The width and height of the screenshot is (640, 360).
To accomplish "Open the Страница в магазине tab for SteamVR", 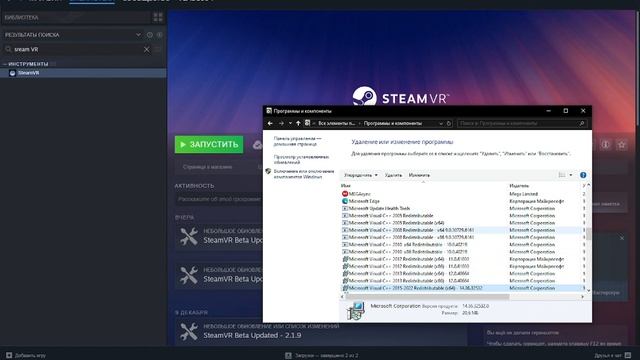I will (207, 167).
